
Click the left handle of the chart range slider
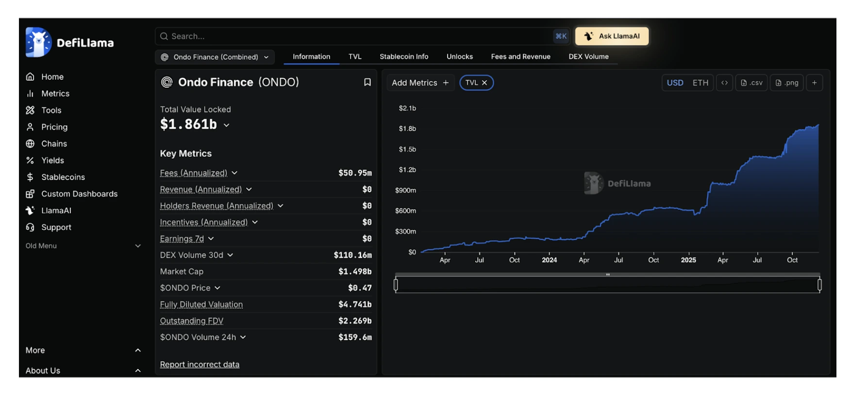(396, 285)
